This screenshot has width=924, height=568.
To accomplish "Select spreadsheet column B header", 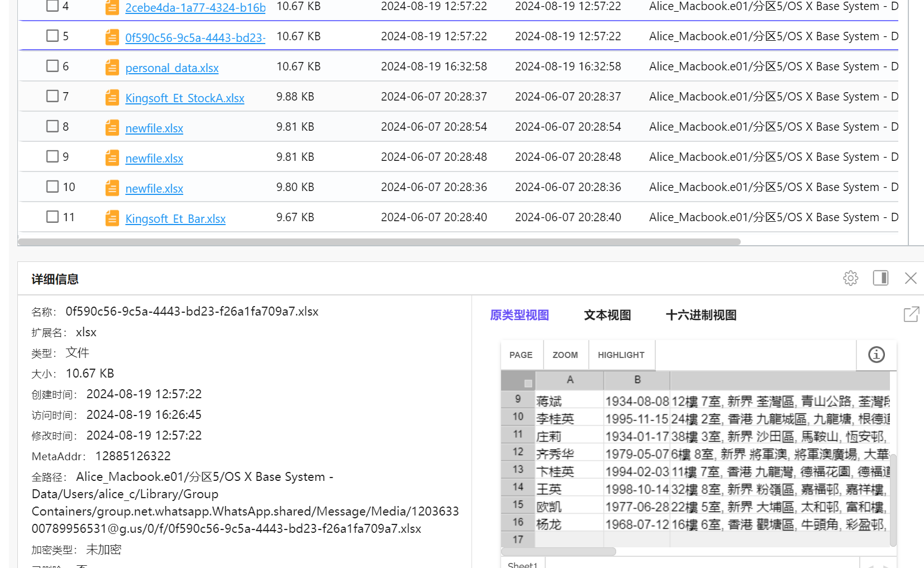I will coord(637,380).
